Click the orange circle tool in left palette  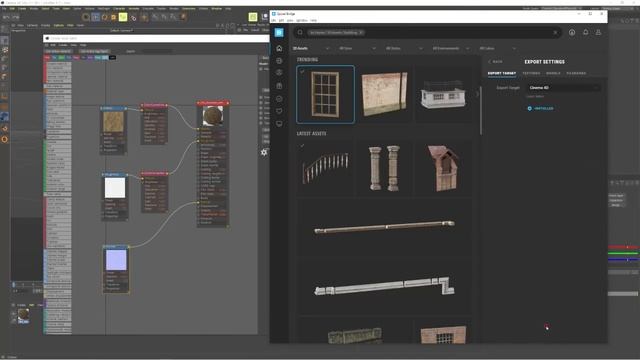coord(4,139)
